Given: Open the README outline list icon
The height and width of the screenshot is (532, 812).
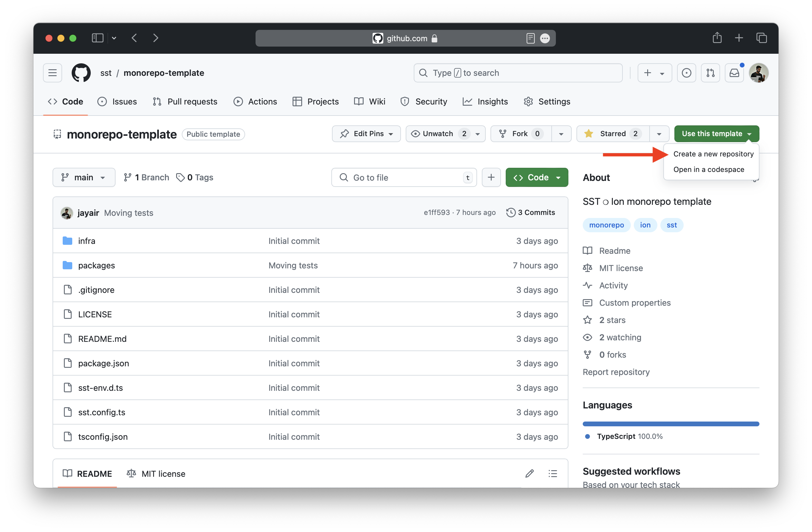Looking at the screenshot, I should tap(553, 474).
